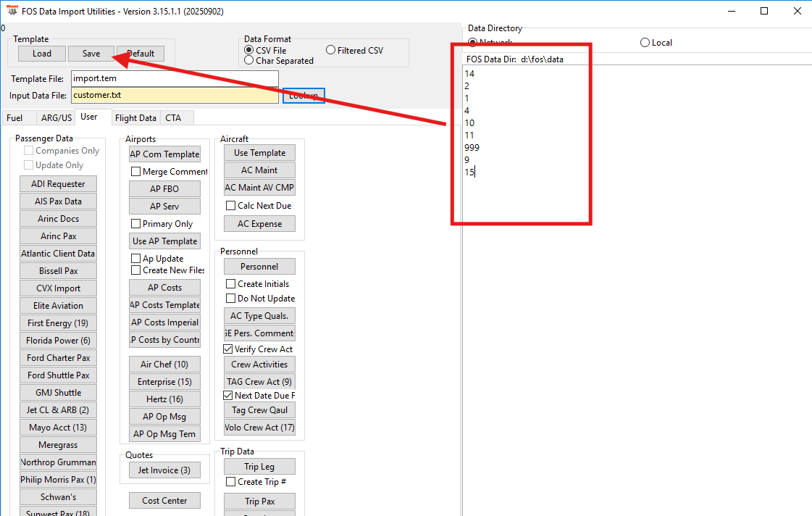Viewport: 812px width, 516px height.
Task: Select the CSV File radio button
Action: pyautogui.click(x=249, y=51)
